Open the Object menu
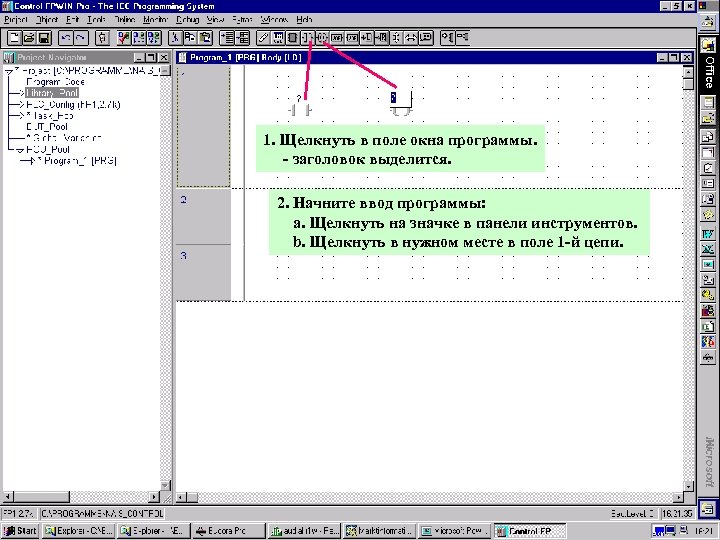This screenshot has height=540, width=720. [x=47, y=20]
